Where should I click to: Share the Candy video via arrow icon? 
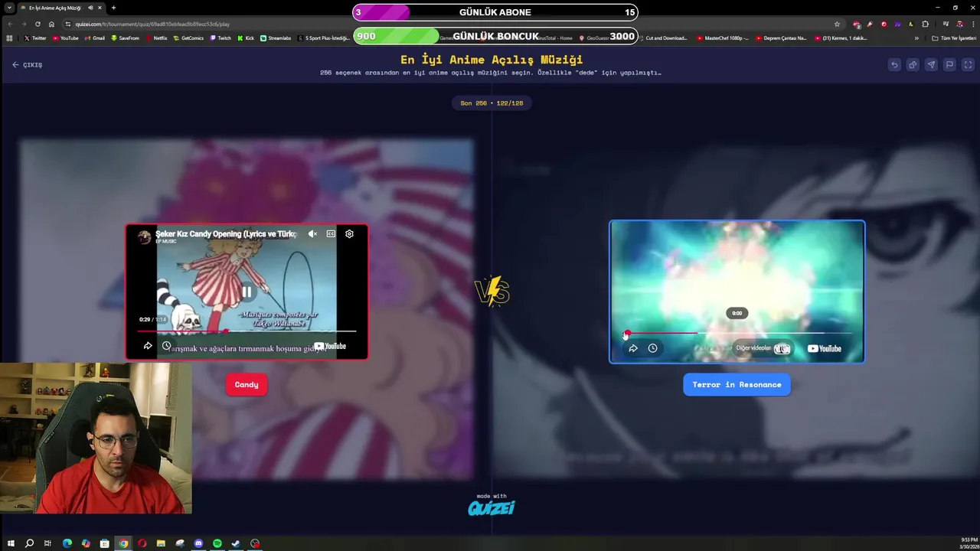[148, 346]
